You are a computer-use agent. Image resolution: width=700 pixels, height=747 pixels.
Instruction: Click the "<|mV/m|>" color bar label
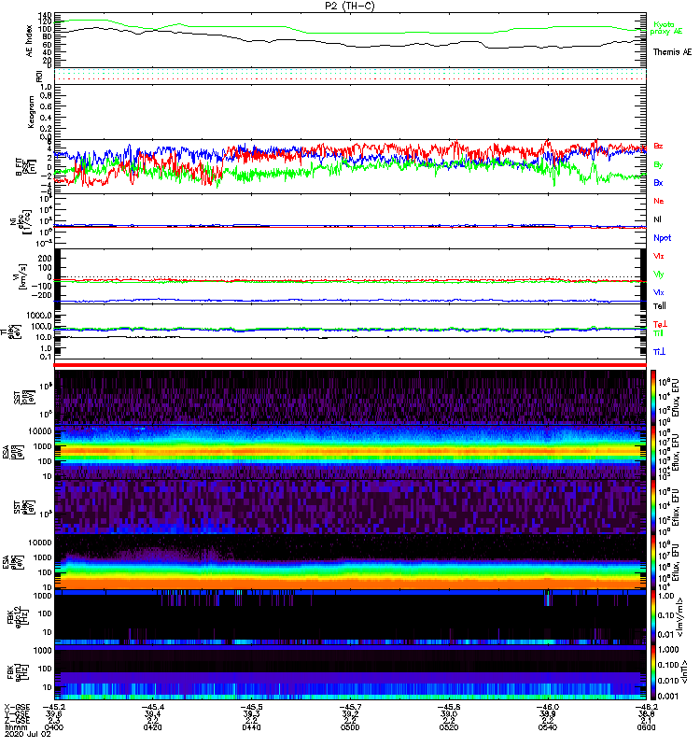680,617
